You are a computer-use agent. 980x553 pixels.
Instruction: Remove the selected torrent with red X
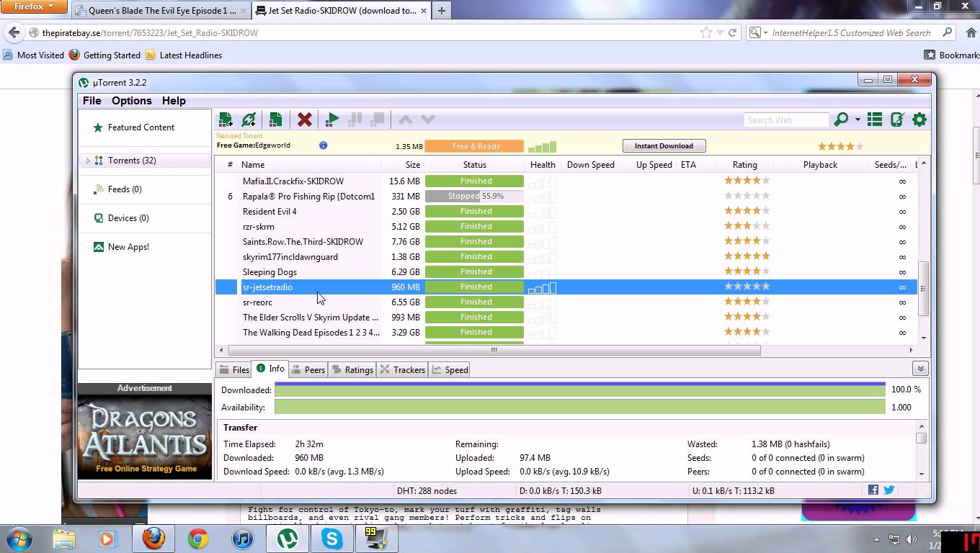click(x=305, y=120)
